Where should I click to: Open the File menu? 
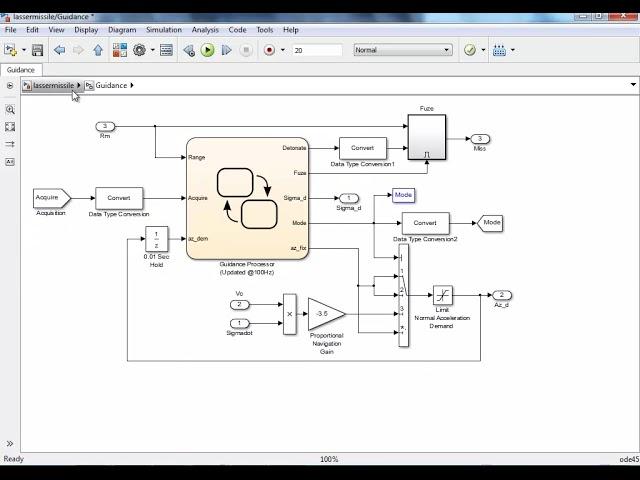coord(10,30)
